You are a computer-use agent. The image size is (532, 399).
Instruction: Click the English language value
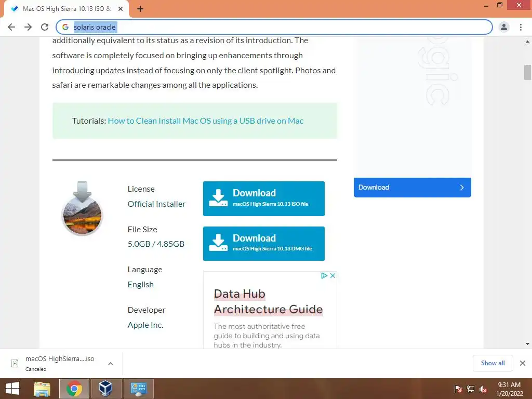coord(140,284)
